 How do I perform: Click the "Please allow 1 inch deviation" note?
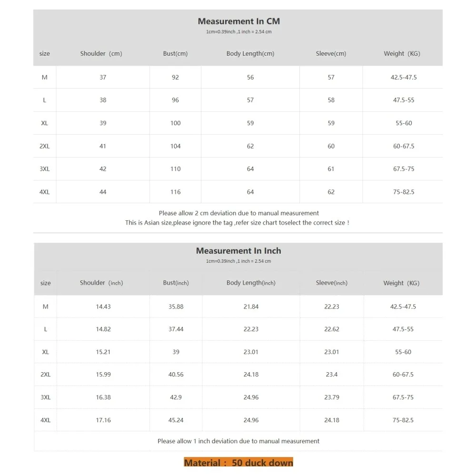pyautogui.click(x=238, y=441)
